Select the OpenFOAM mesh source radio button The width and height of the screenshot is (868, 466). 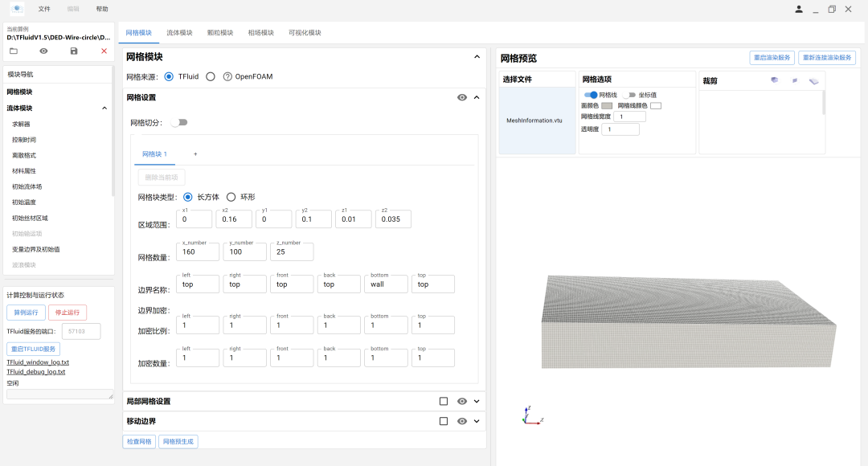coord(211,76)
